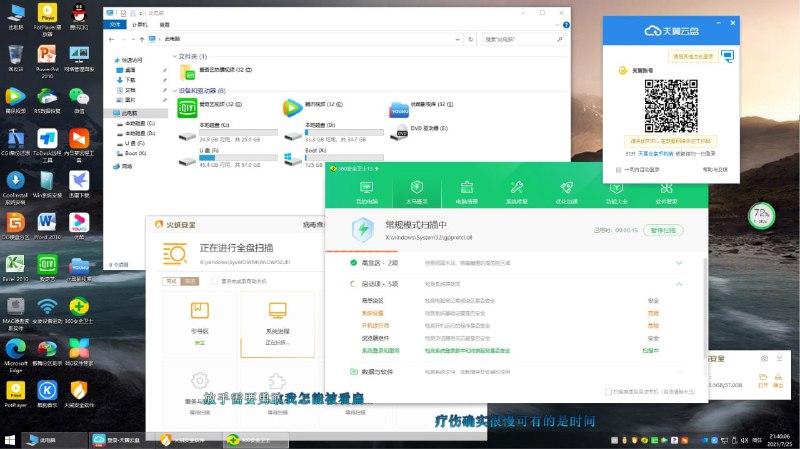Select the DVD drive (E:) in Explorer
800x449 pixels.
pyautogui.click(x=419, y=132)
